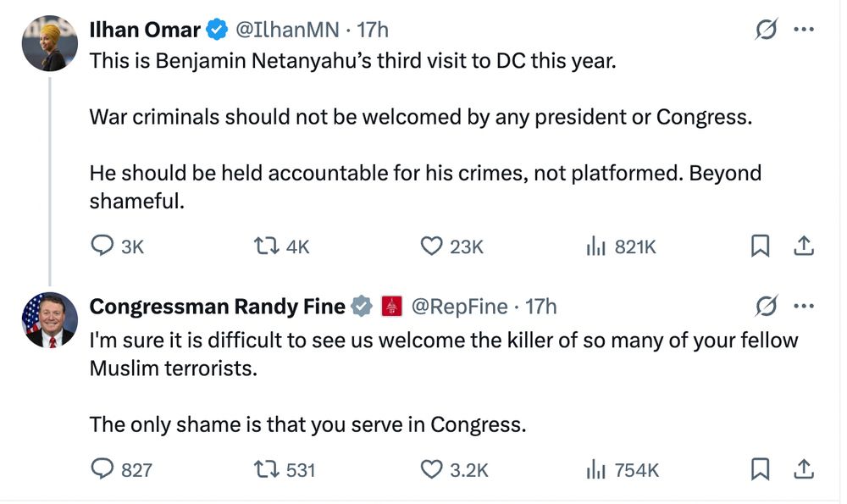
Task: Open more options on Ilhan Omar's tweet
Action: click(804, 29)
